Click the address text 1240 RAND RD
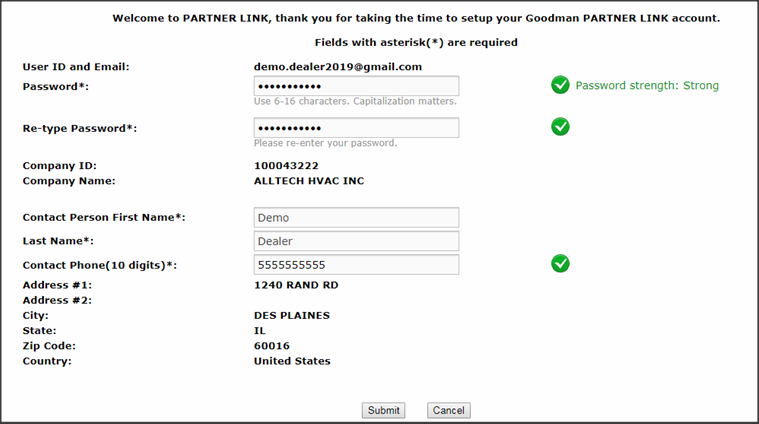Viewport: 759px width, 424px height. point(296,285)
